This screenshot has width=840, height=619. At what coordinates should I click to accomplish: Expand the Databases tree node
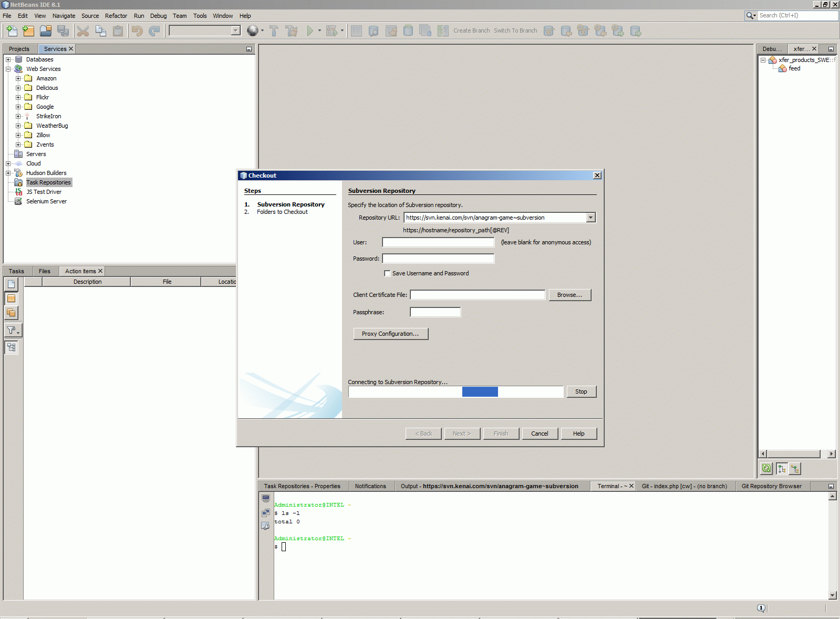[8, 59]
